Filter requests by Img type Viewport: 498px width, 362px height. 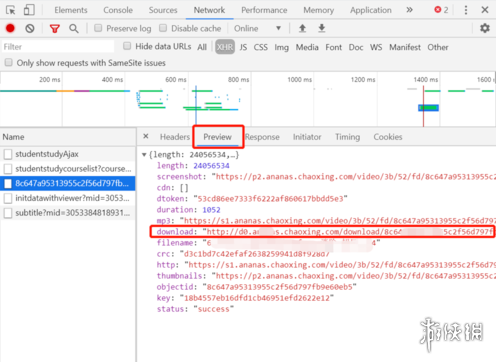pyautogui.click(x=282, y=47)
